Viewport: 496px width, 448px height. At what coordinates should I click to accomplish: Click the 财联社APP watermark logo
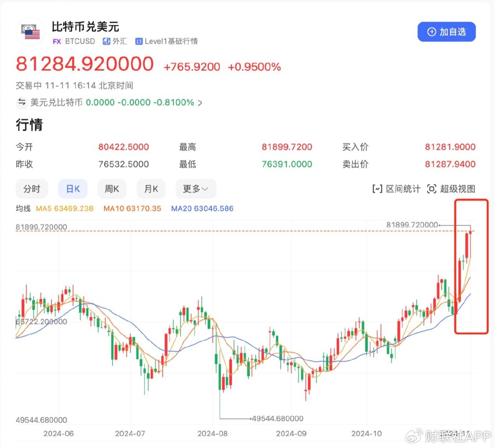tap(413, 438)
